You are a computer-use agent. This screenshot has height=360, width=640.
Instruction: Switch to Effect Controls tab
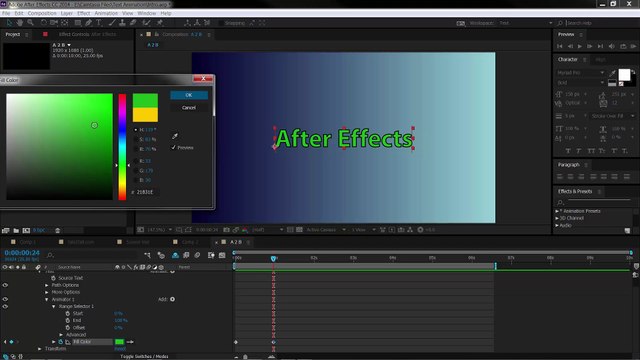[x=87, y=34]
